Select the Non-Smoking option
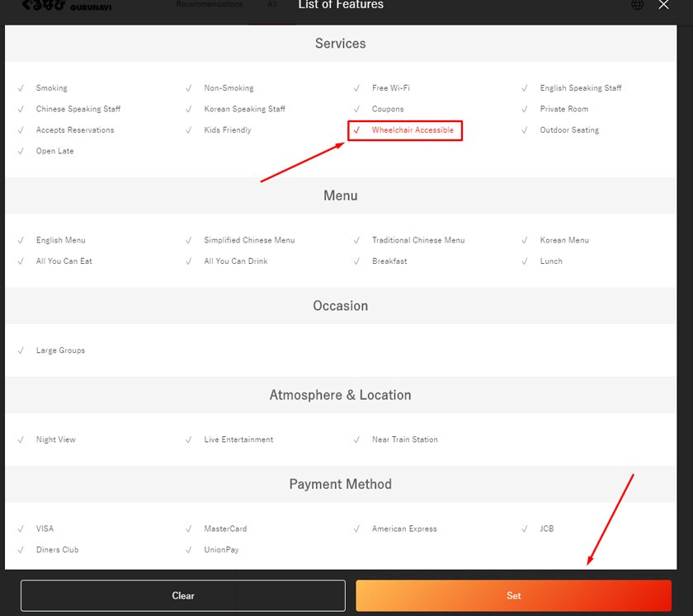 220,88
